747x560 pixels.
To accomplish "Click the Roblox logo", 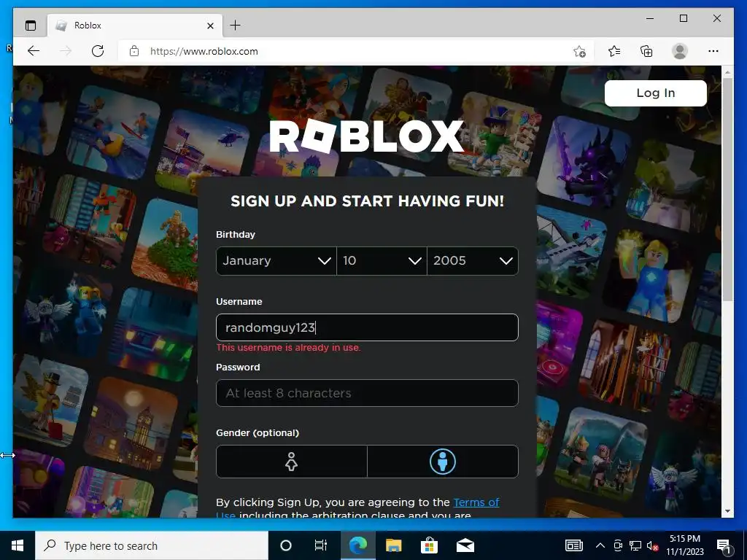I will (x=366, y=136).
